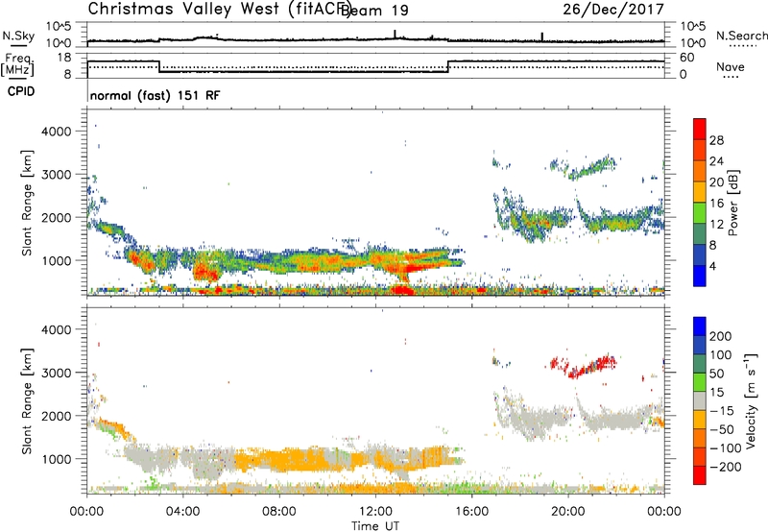The width and height of the screenshot is (768, 532).
Task: Click the '-50' velocity scale value
Action: [x=722, y=429]
